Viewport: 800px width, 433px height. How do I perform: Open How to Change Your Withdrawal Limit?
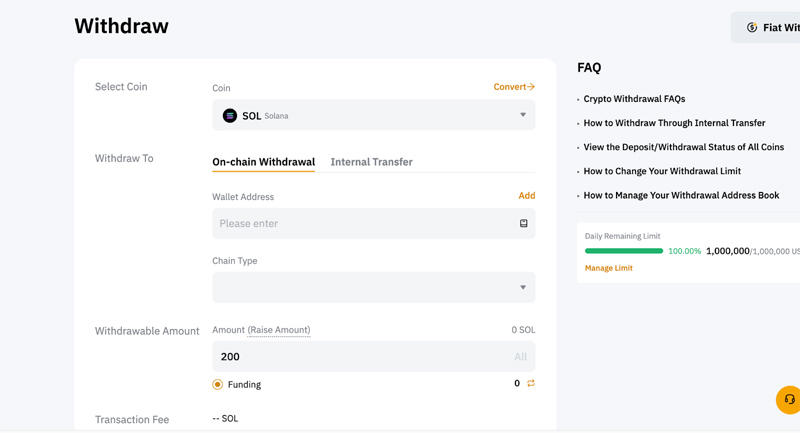point(662,171)
